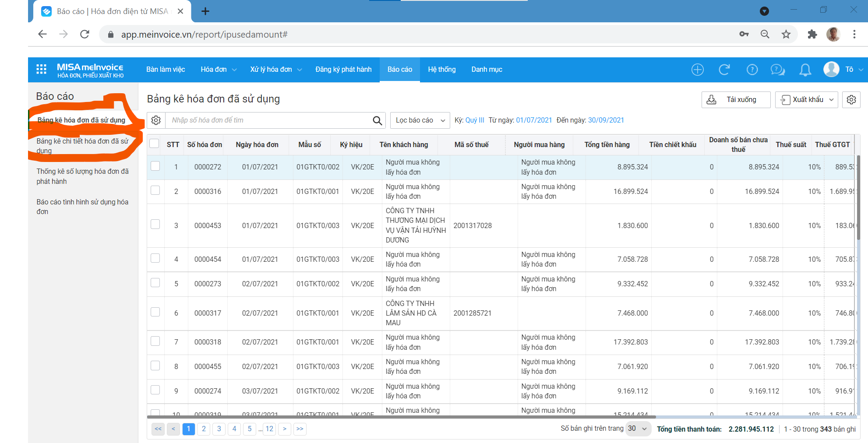Open the notifications bell
868x443 pixels.
805,70
